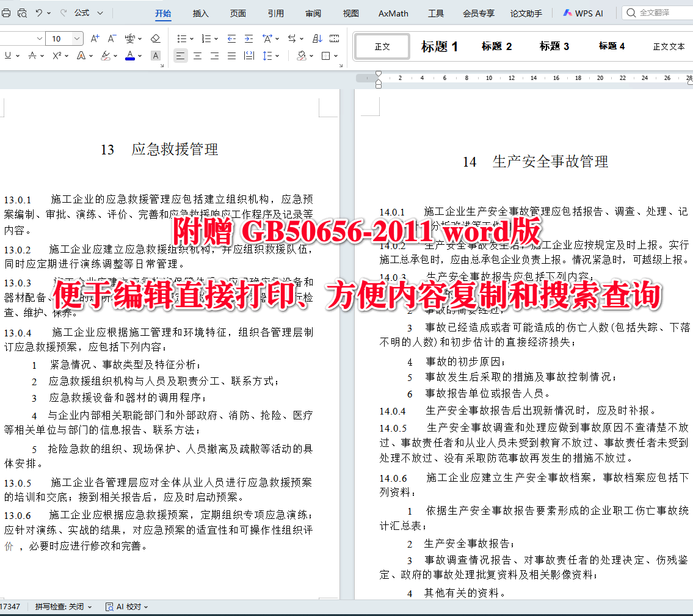
Task: Apply the 标题 3 style
Action: (x=554, y=46)
